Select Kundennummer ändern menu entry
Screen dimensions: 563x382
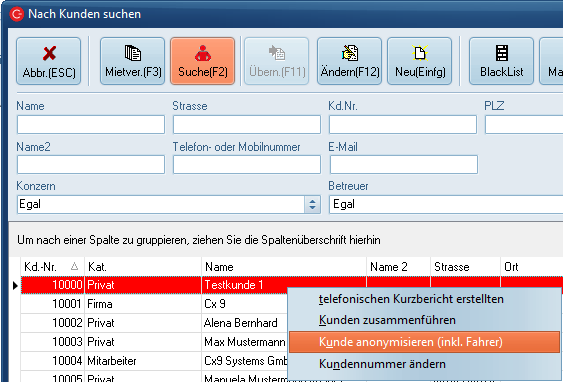point(424,364)
